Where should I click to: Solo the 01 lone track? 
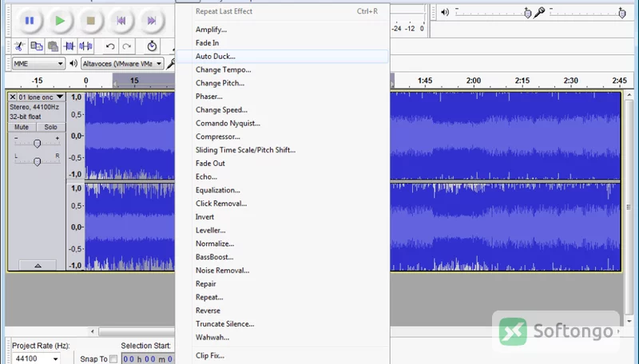pyautogui.click(x=50, y=127)
